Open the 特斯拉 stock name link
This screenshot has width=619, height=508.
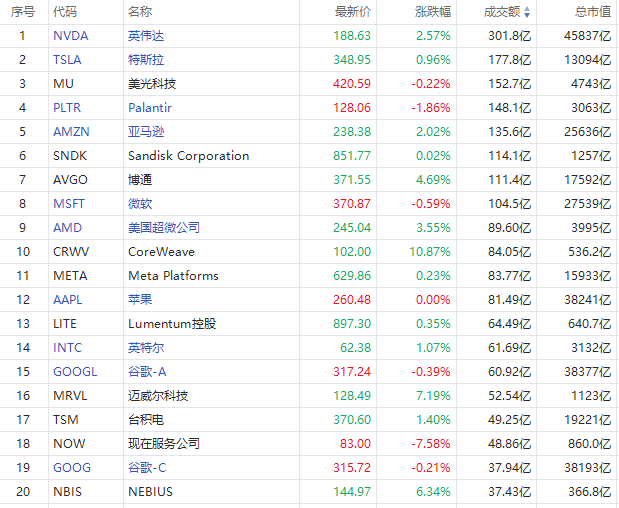pyautogui.click(x=146, y=59)
